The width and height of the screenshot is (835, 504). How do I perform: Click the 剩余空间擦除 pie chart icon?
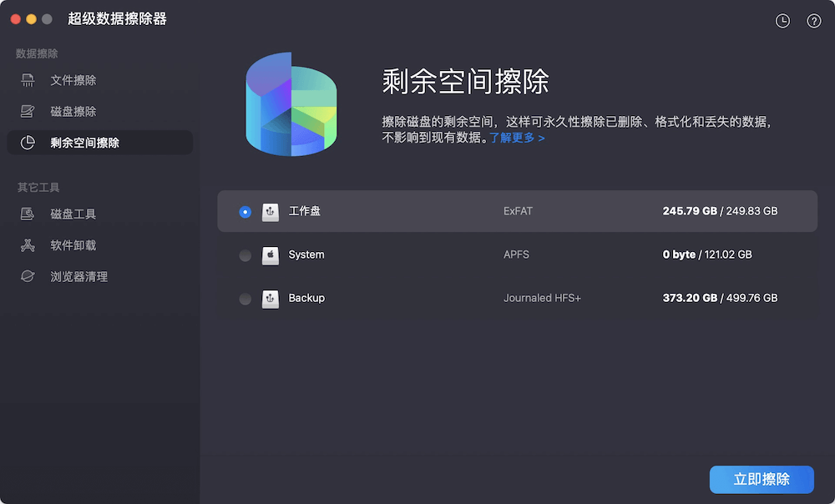[28, 142]
